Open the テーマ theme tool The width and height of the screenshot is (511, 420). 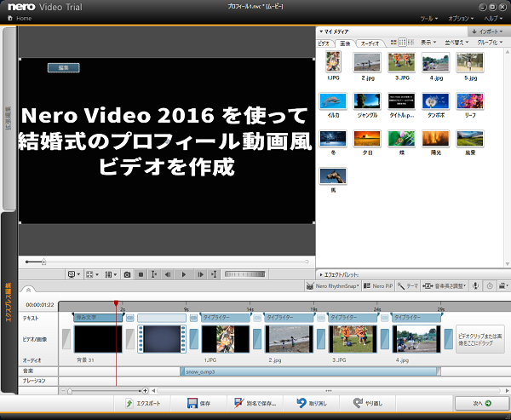click(x=408, y=286)
